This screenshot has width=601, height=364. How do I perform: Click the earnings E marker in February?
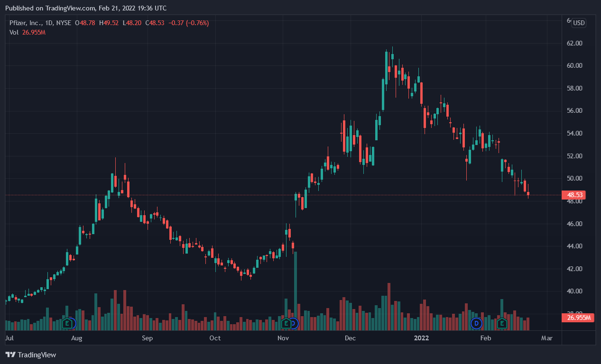[x=501, y=323]
